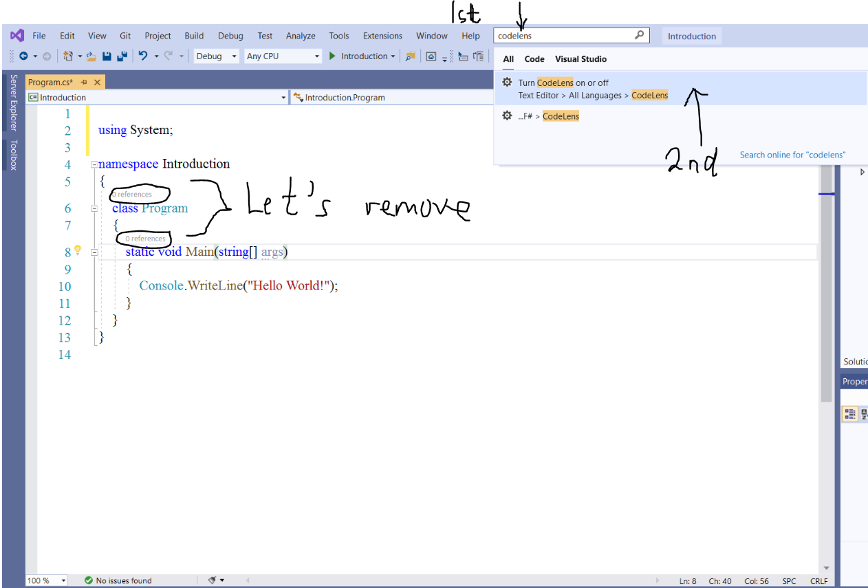Screen dimensions: 868x588
Task: Undo the last edit with the Undo icon
Action: tap(143, 56)
